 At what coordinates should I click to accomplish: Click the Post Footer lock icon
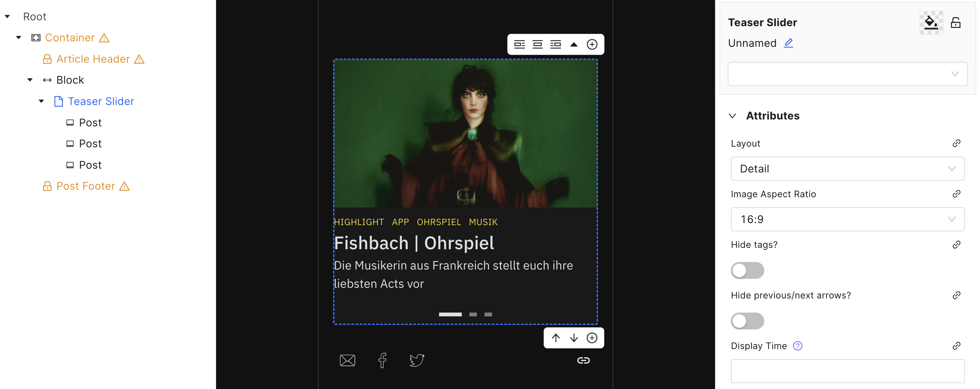click(47, 186)
